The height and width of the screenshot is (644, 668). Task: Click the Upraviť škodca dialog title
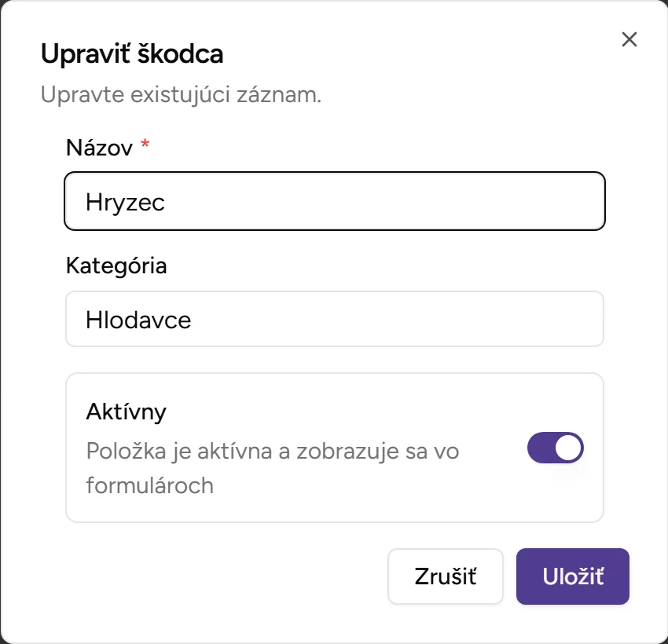[130, 54]
